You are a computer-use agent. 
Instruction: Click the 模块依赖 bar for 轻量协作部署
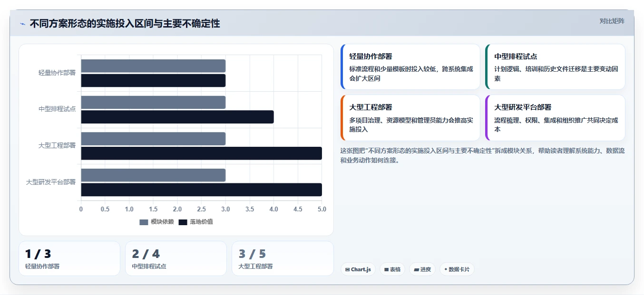pos(153,66)
